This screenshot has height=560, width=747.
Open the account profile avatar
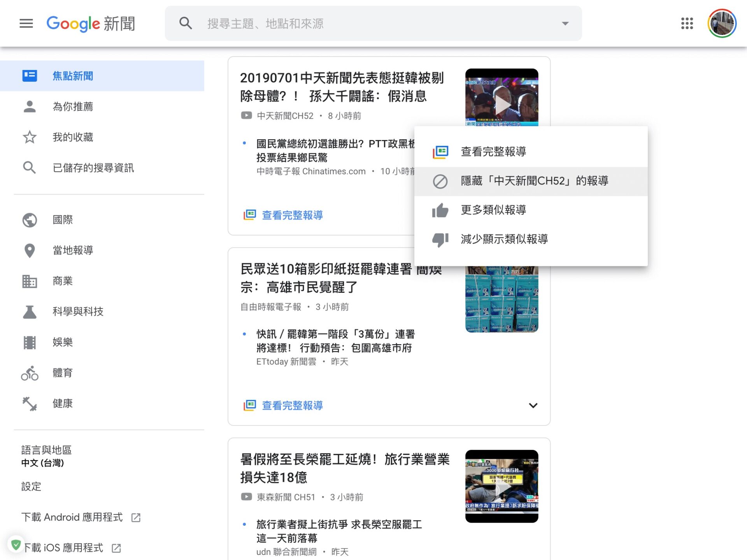[722, 23]
